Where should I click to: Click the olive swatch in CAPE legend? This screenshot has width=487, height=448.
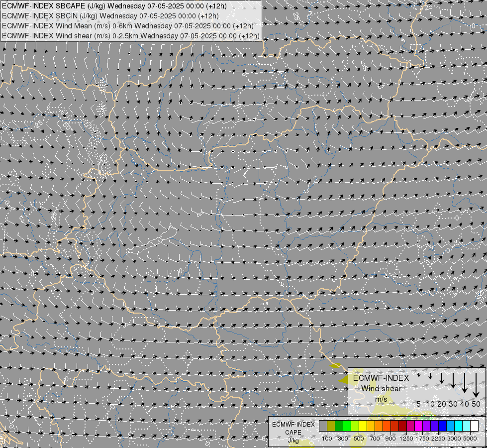click(331, 426)
